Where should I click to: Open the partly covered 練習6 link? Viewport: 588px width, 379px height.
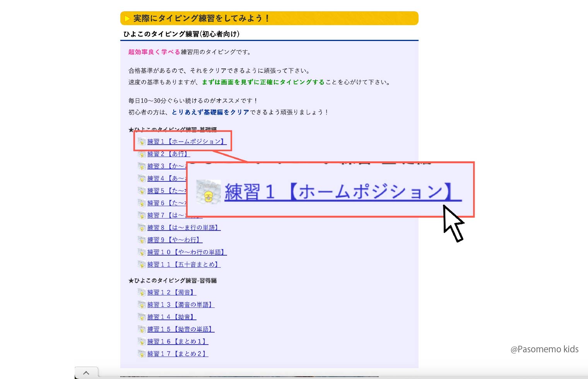(x=166, y=203)
